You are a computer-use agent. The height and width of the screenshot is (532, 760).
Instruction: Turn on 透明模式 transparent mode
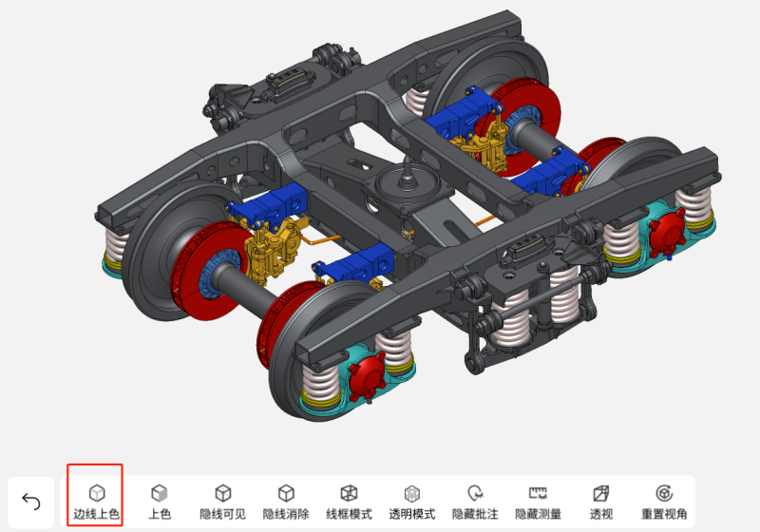click(412, 503)
